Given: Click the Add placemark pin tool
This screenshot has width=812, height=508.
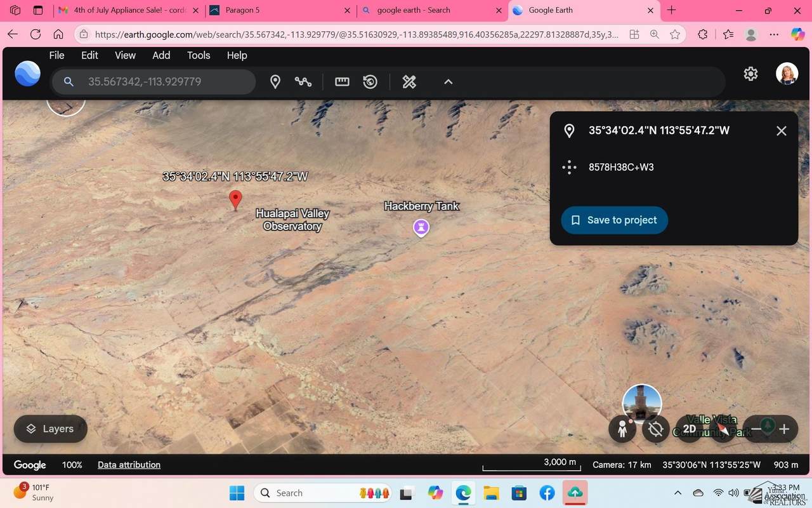Looking at the screenshot, I should (275, 82).
